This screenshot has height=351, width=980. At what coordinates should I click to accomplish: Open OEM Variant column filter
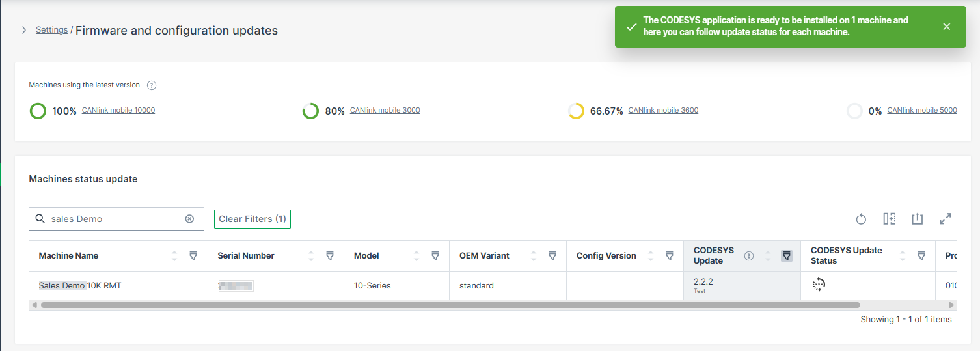552,256
